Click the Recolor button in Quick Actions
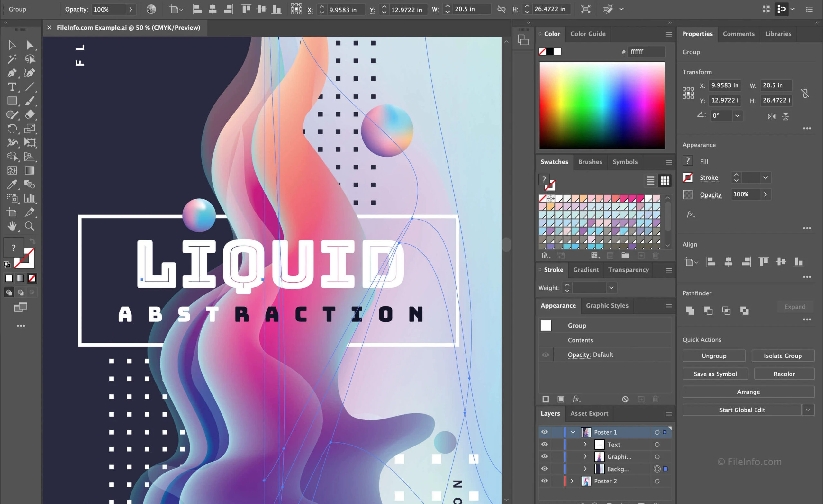This screenshot has height=504, width=823. [x=784, y=373]
